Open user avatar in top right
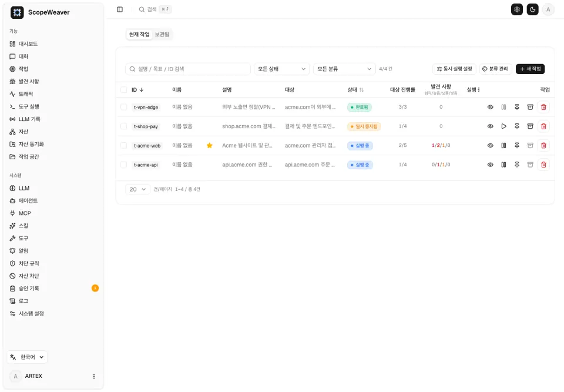Viewport: 564px width, 392px height. click(x=548, y=10)
